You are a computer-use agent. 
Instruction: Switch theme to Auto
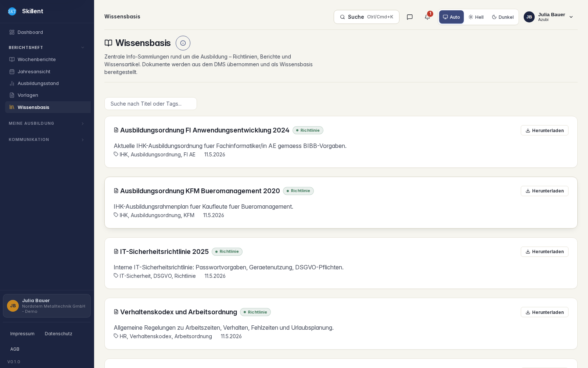[x=451, y=17]
